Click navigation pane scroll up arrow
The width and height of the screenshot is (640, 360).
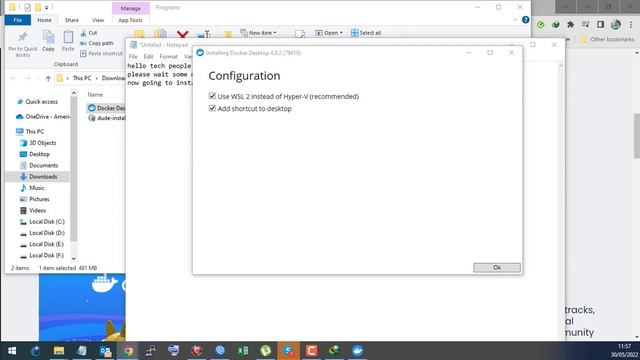[73, 93]
